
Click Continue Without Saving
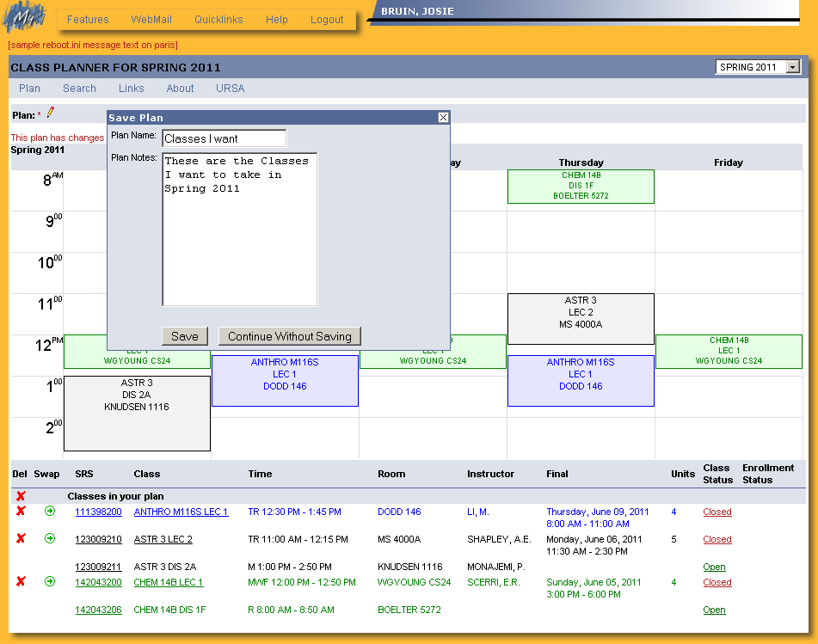point(289,336)
